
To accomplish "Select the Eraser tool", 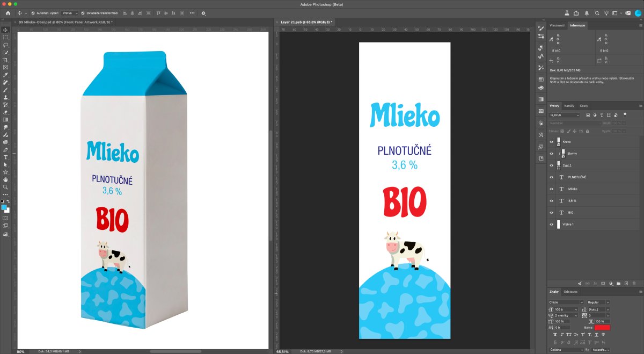I will pos(5,112).
